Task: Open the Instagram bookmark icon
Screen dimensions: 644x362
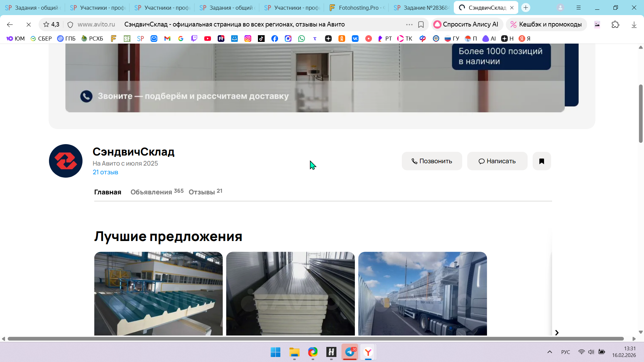Action: coord(248,39)
